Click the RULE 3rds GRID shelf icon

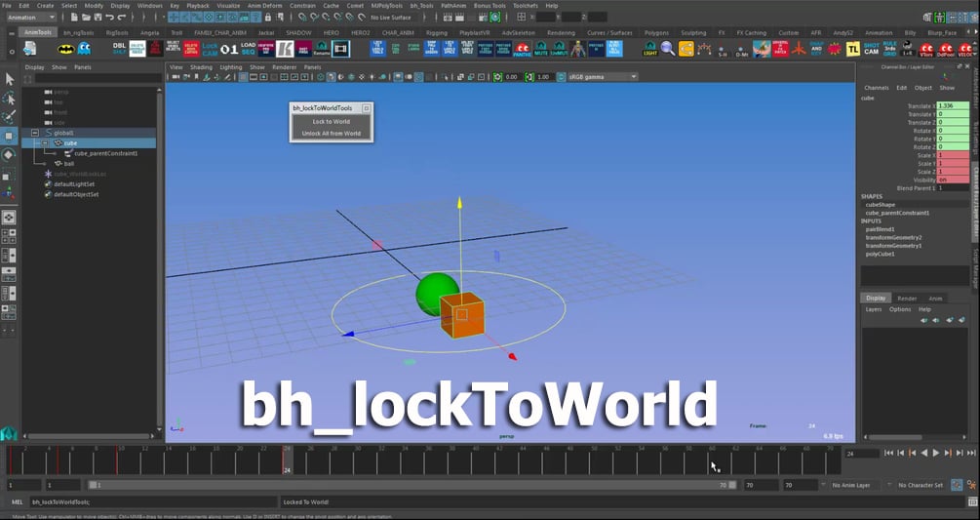pyautogui.click(x=889, y=49)
